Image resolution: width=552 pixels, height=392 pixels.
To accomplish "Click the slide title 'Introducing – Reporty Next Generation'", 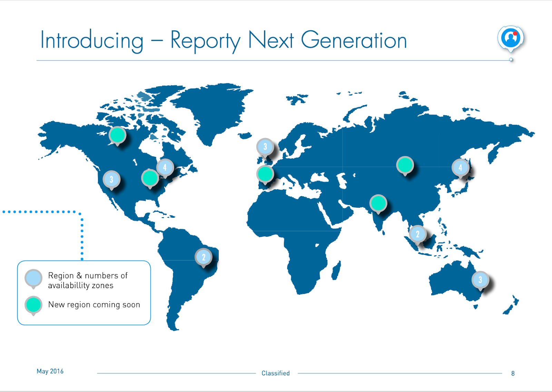I will pos(224,41).
